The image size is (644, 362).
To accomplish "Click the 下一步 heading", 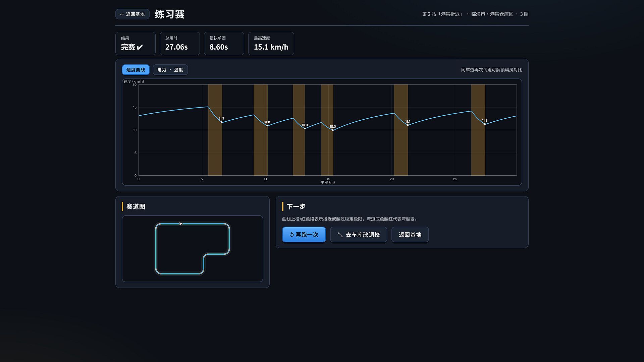I will click(296, 206).
